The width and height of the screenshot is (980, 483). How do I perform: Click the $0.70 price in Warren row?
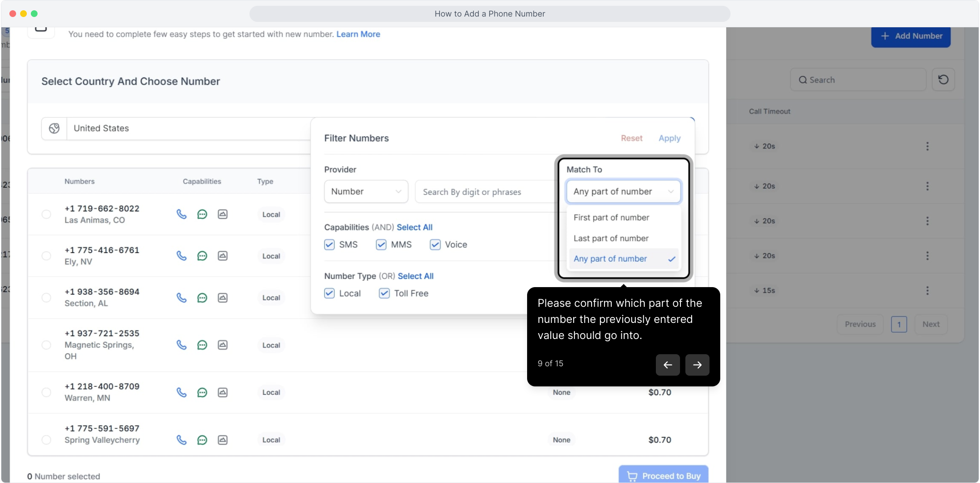coord(660,392)
